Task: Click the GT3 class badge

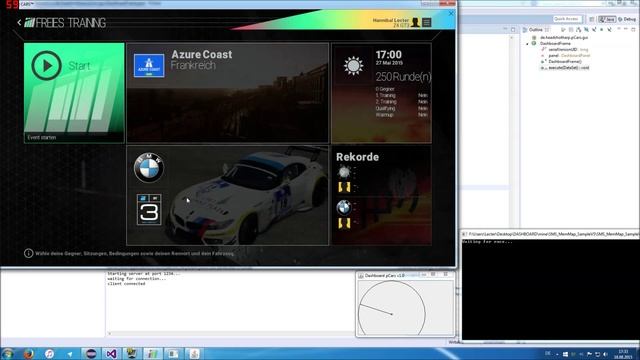Action: click(x=149, y=210)
